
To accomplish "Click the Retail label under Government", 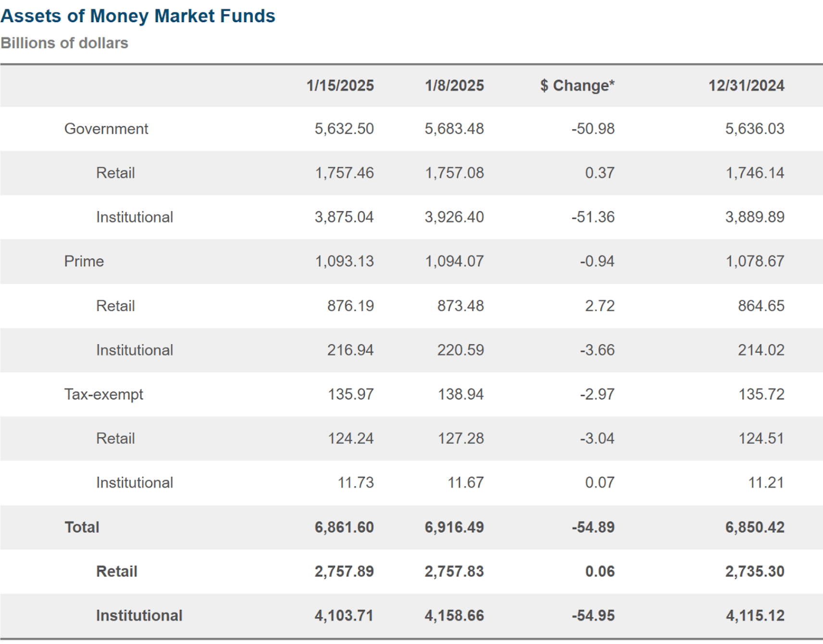I will click(x=115, y=173).
